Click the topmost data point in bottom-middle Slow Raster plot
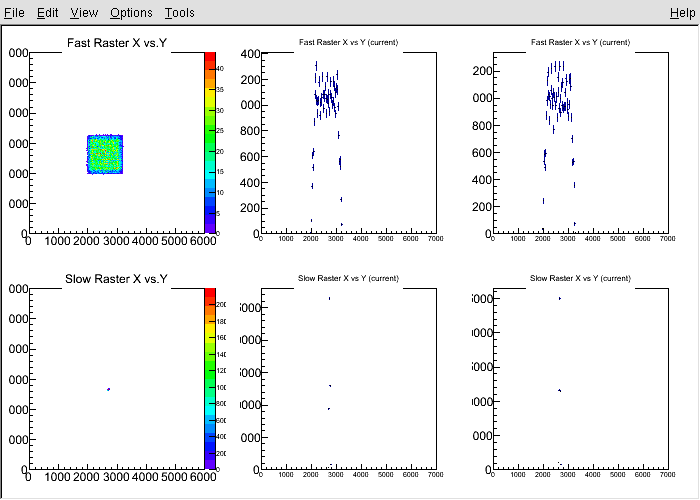 pyautogui.click(x=329, y=298)
